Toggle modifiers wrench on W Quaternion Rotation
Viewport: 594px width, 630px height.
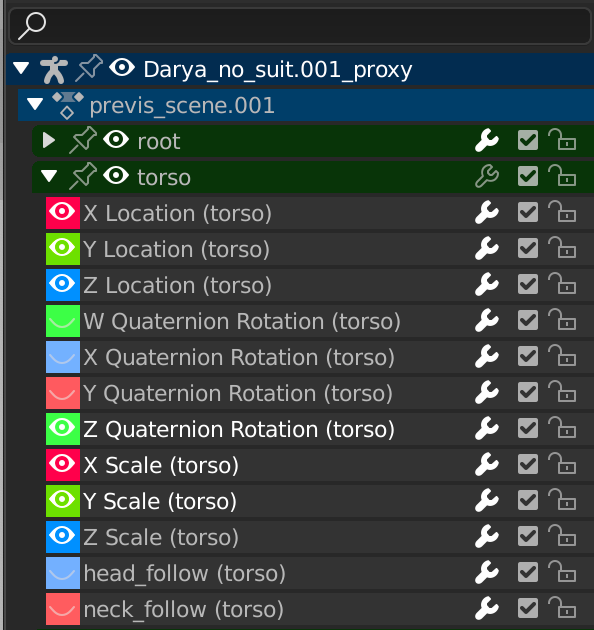pos(487,321)
